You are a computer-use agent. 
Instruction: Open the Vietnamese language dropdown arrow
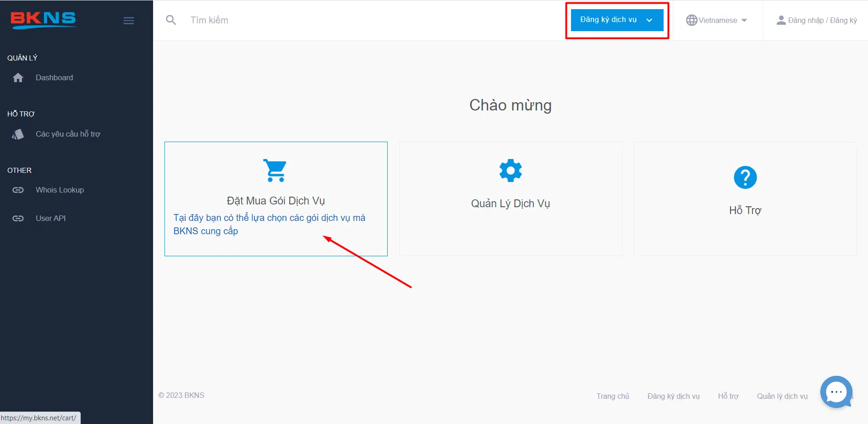tap(744, 20)
